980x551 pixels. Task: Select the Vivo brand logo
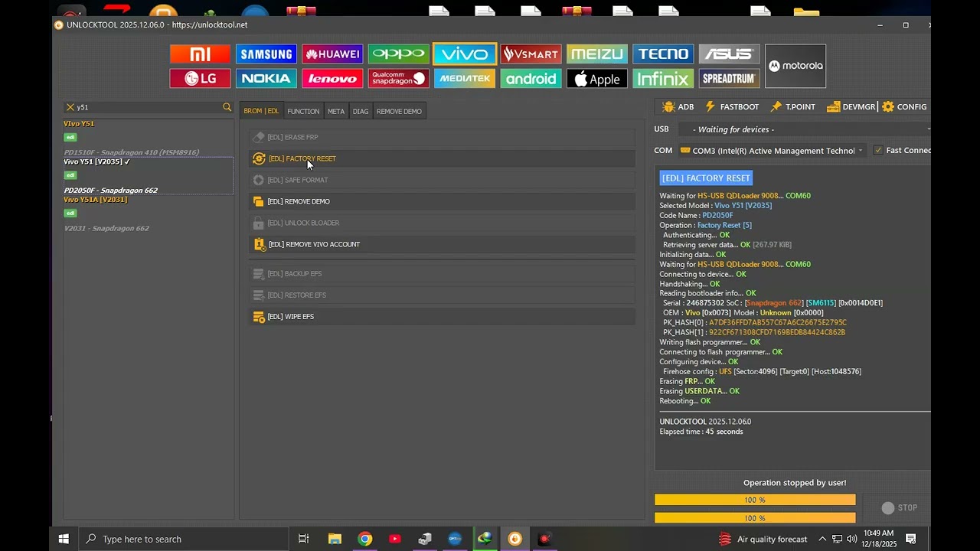tap(465, 54)
